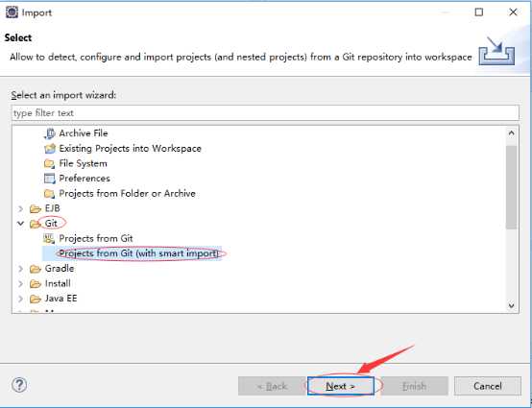Expand the Gradle category
The image size is (532, 408).
click(x=21, y=269)
